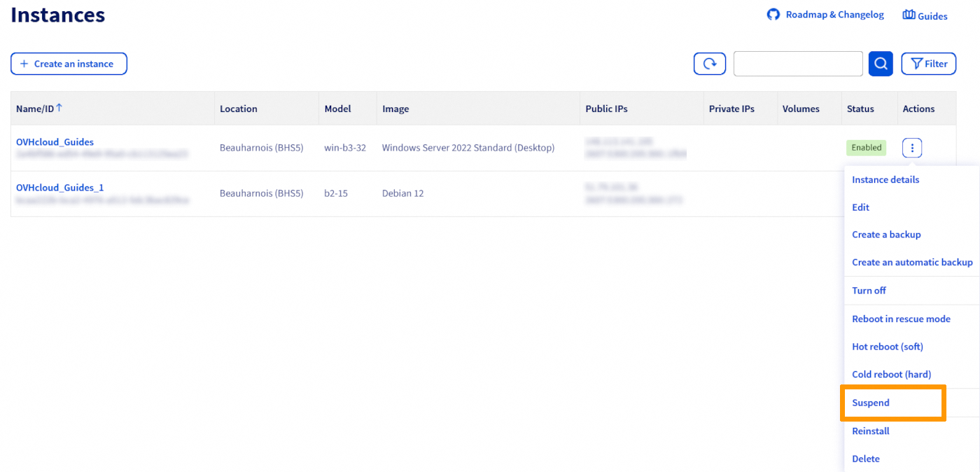Select Create an automatic backup
Image resolution: width=980 pixels, height=472 pixels.
[912, 262]
